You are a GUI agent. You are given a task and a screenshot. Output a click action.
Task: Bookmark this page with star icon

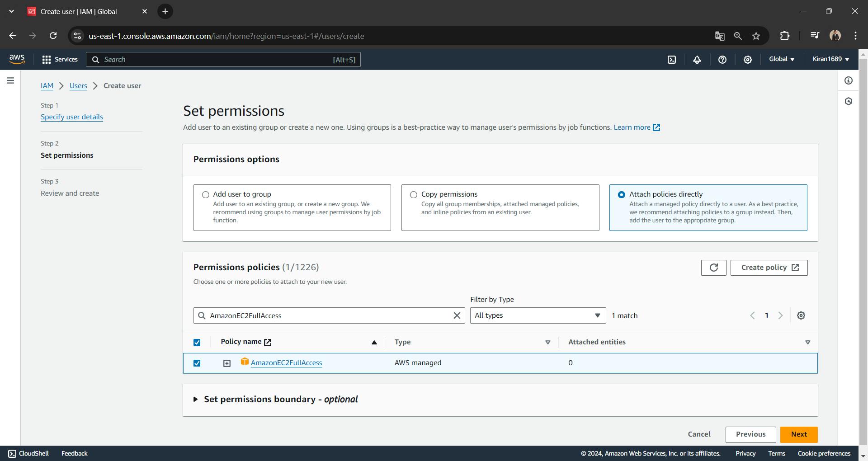(756, 36)
